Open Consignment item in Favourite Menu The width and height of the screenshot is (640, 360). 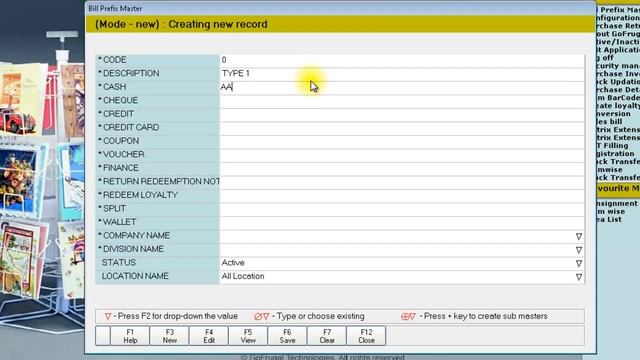click(617, 203)
